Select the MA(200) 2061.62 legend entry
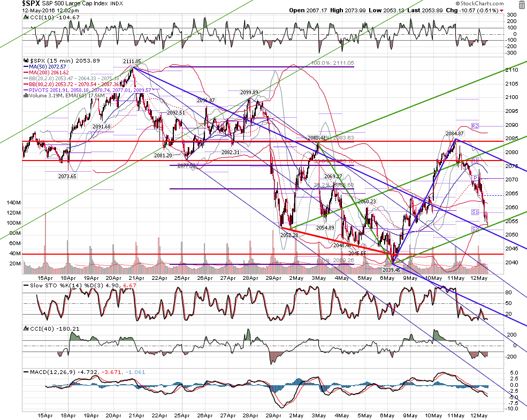The width and height of the screenshot is (527, 420). (x=46, y=73)
